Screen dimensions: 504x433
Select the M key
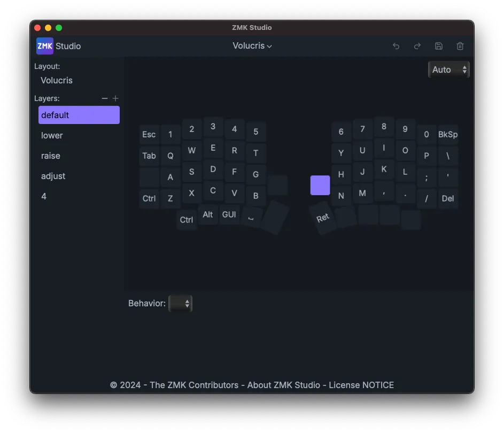[362, 193]
